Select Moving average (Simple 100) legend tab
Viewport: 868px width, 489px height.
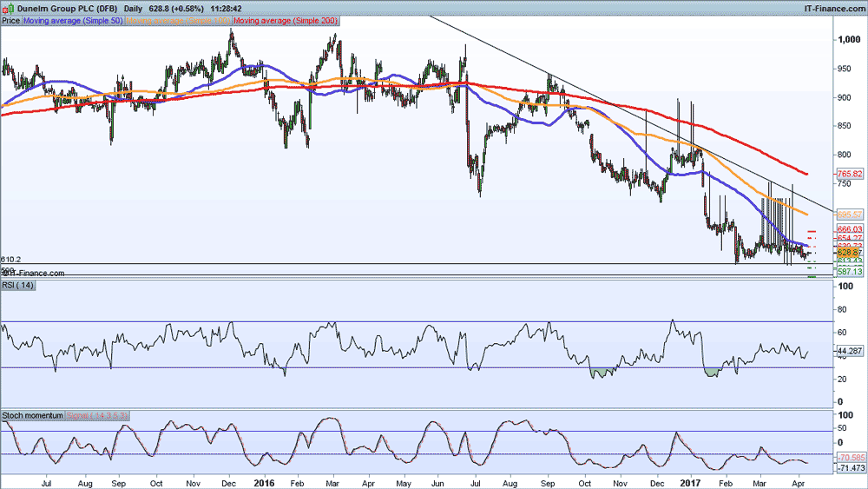(178, 21)
